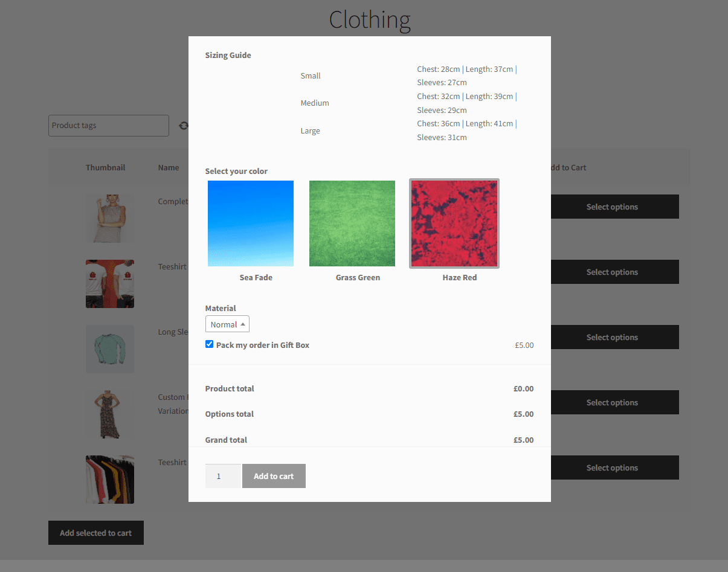Click the Grand total label
Screen dimensions: 728x572
[x=226, y=440]
